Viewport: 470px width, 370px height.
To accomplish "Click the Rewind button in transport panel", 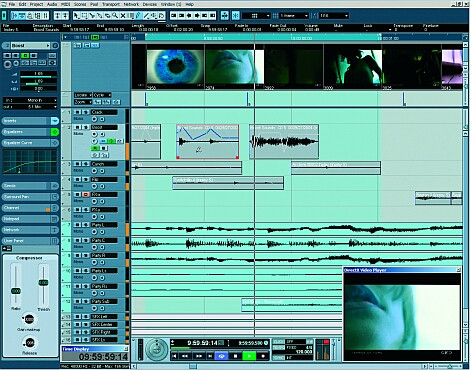I will point(185,356).
